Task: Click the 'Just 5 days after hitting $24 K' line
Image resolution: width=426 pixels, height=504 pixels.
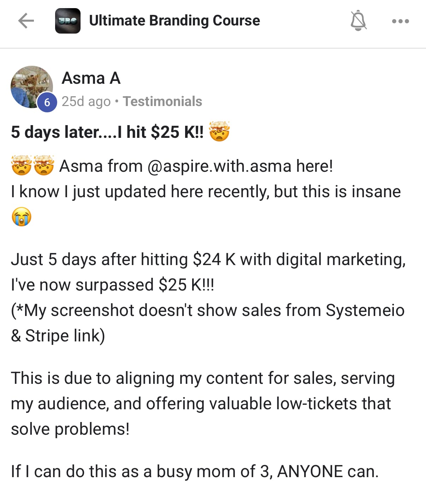Action: (208, 259)
